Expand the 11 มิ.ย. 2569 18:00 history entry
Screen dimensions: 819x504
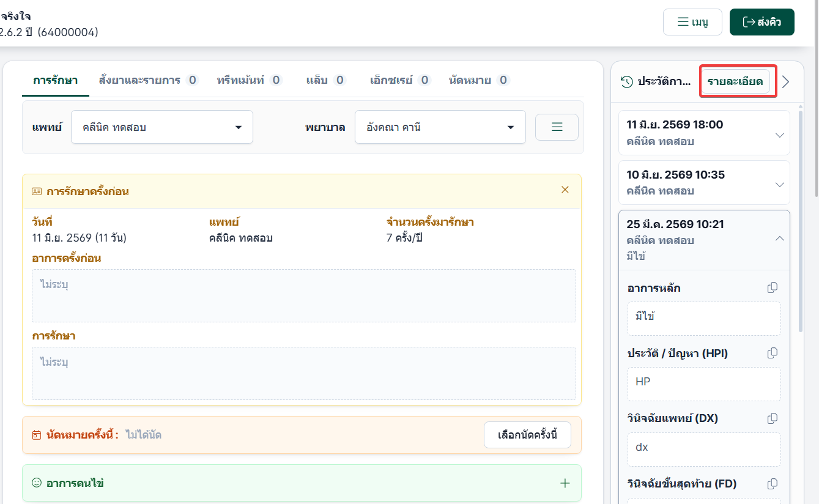[704, 133]
